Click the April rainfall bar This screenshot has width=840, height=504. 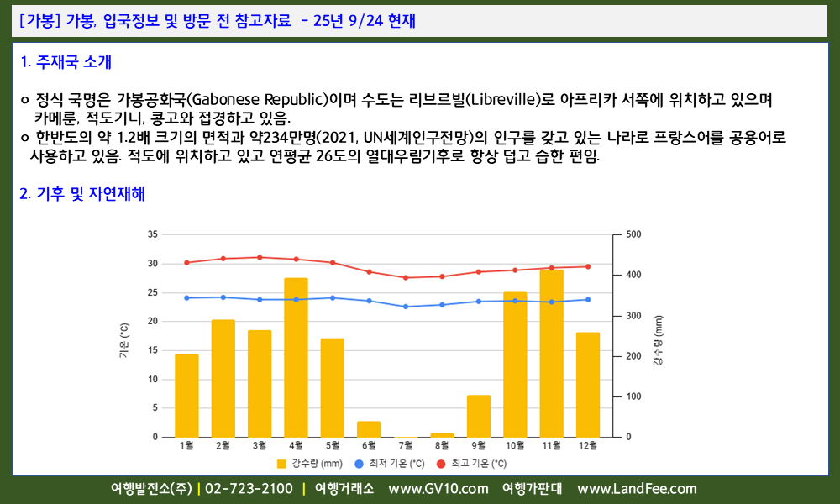point(296,357)
